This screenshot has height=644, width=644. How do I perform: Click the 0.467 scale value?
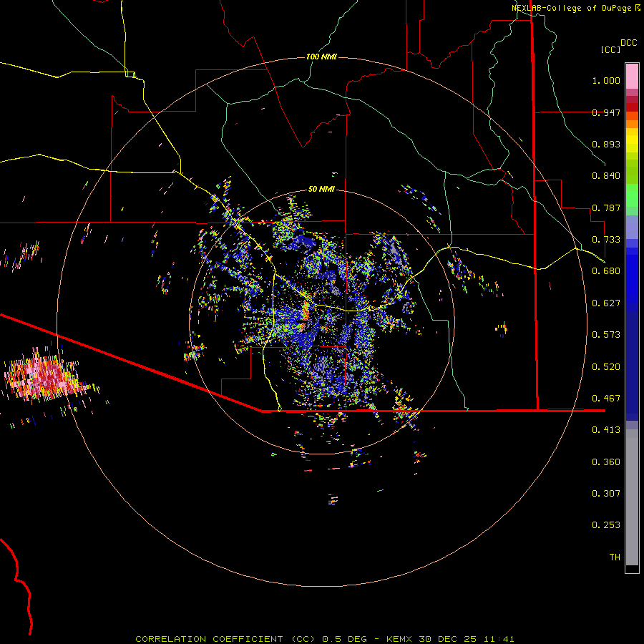pos(606,399)
